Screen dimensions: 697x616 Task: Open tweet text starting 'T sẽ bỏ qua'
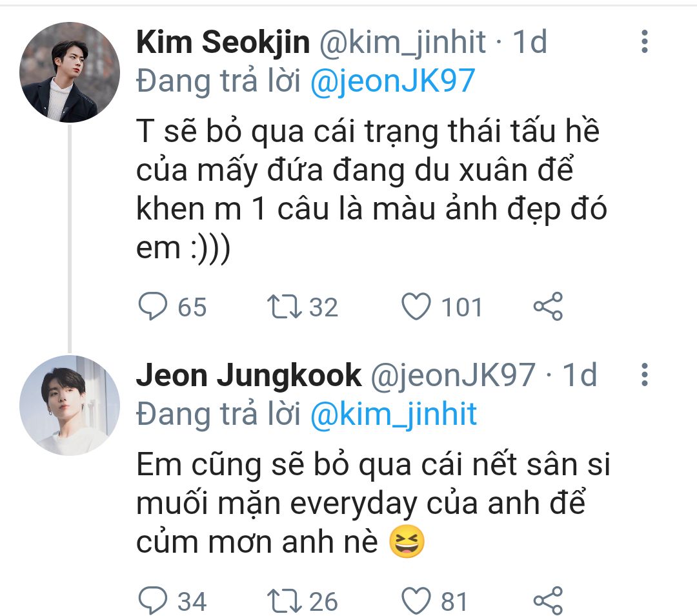pyautogui.click(x=372, y=189)
